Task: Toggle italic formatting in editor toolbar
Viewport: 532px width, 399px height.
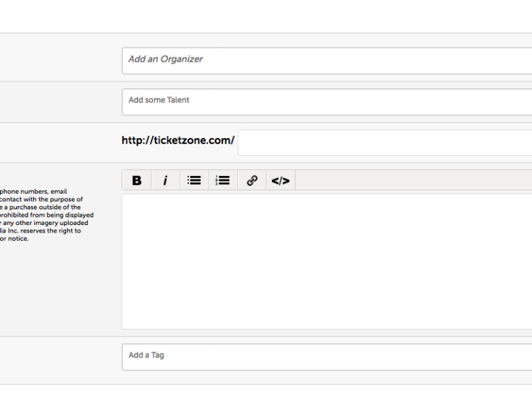Action: tap(165, 180)
